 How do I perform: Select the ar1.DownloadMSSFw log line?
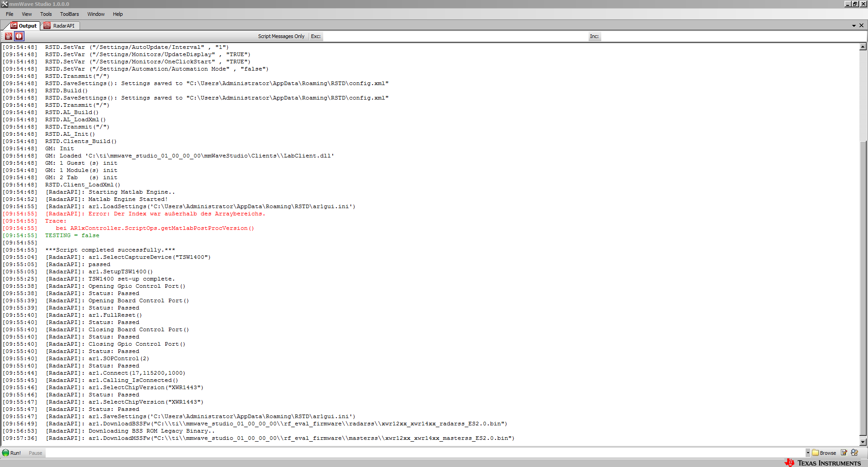(x=259, y=438)
